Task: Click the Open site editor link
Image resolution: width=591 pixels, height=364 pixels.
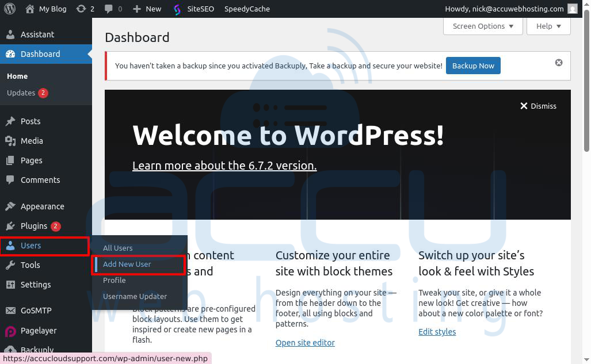Action: click(x=305, y=343)
